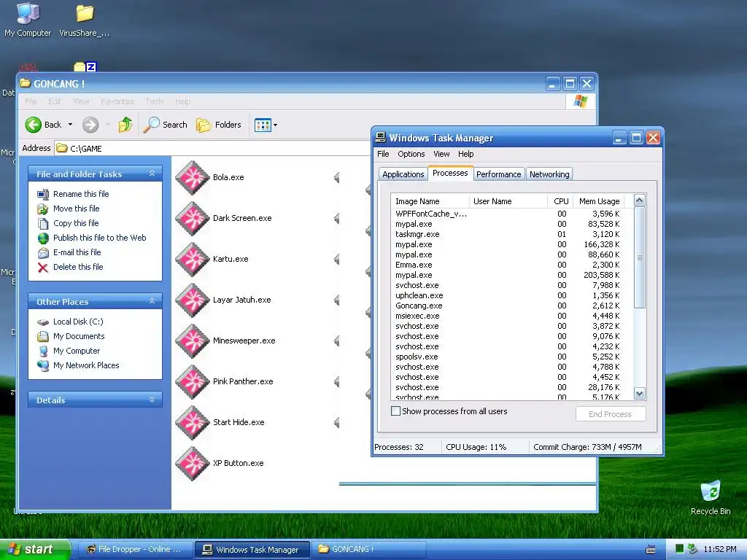Open the Recycle Bin icon
747x560 pixels.
tap(711, 498)
